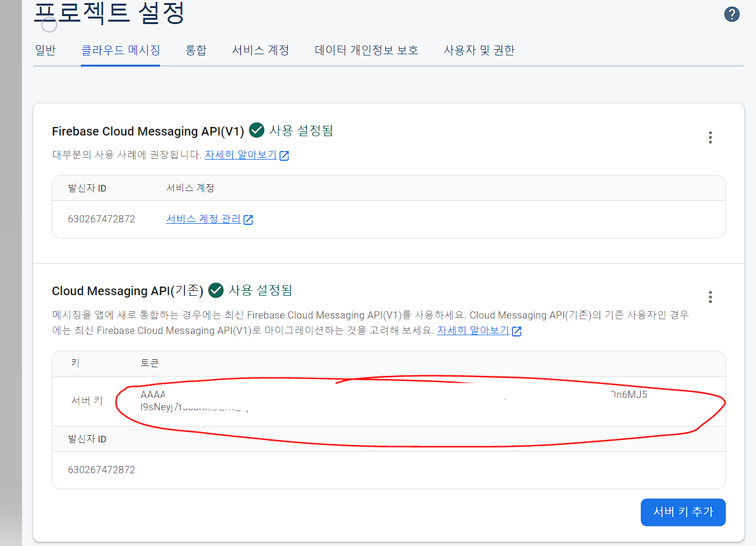Screen dimensions: 756x546
Task: Click the 프로젝트 설정 page title
Action: [109, 12]
